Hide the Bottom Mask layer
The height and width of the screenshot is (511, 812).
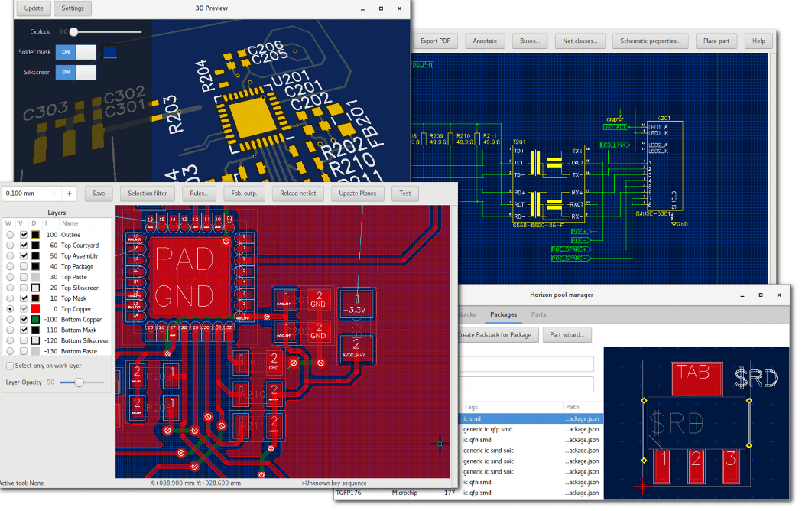pyautogui.click(x=24, y=330)
